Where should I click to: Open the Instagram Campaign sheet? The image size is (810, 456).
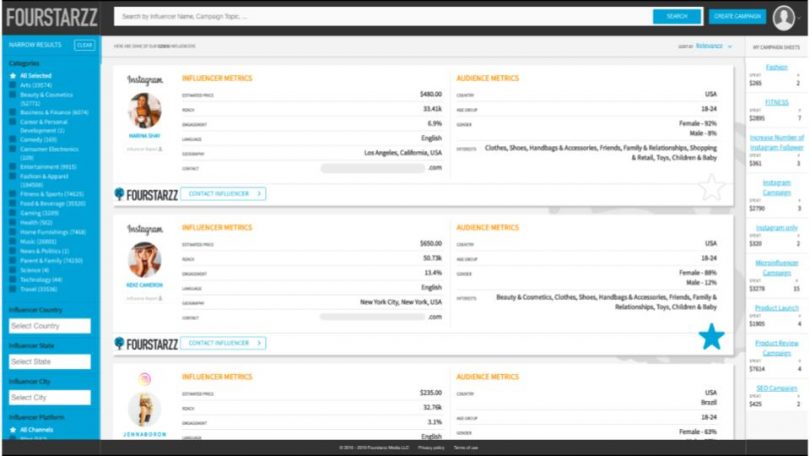(x=776, y=187)
